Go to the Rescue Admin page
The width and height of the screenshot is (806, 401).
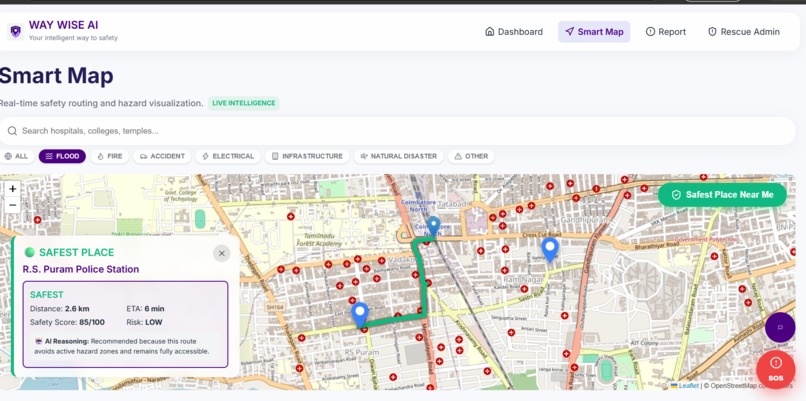click(743, 32)
